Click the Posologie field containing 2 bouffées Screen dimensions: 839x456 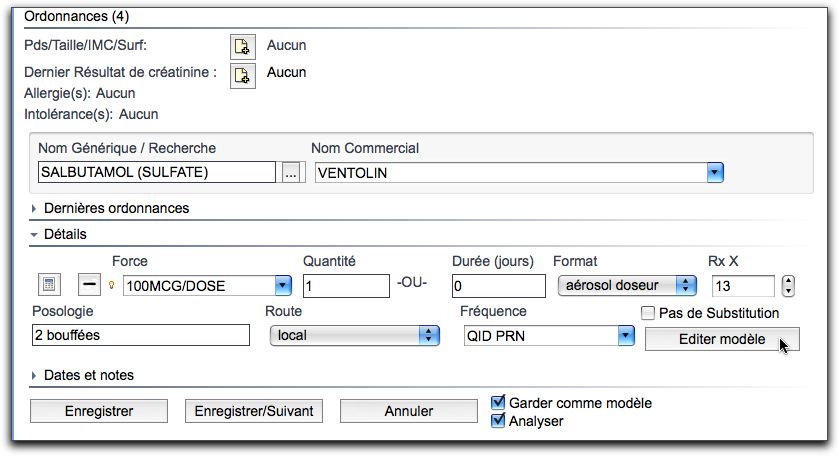pyautogui.click(x=141, y=335)
